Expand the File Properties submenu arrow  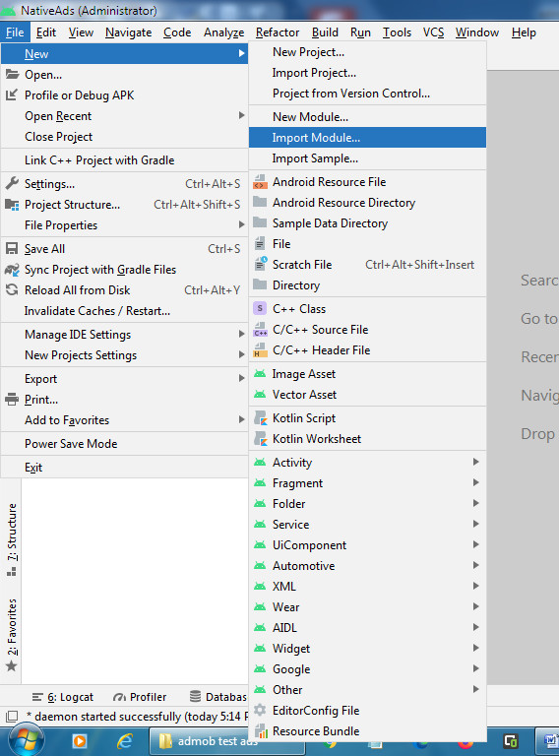click(241, 224)
